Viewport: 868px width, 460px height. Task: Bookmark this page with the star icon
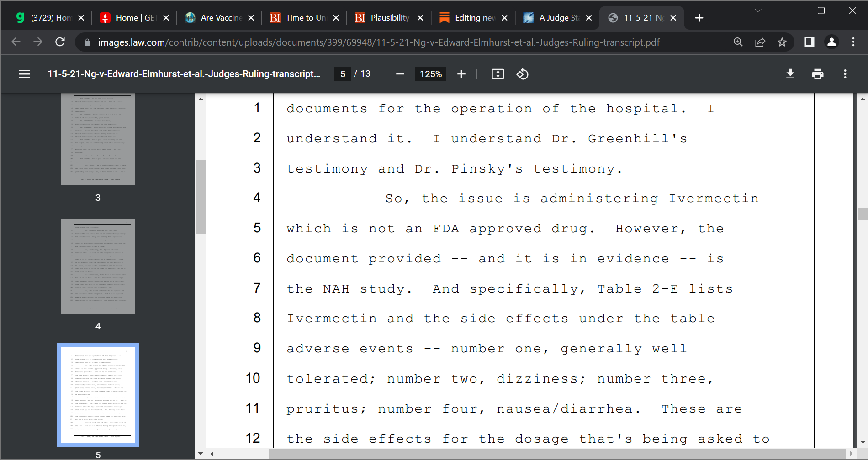pyautogui.click(x=782, y=42)
